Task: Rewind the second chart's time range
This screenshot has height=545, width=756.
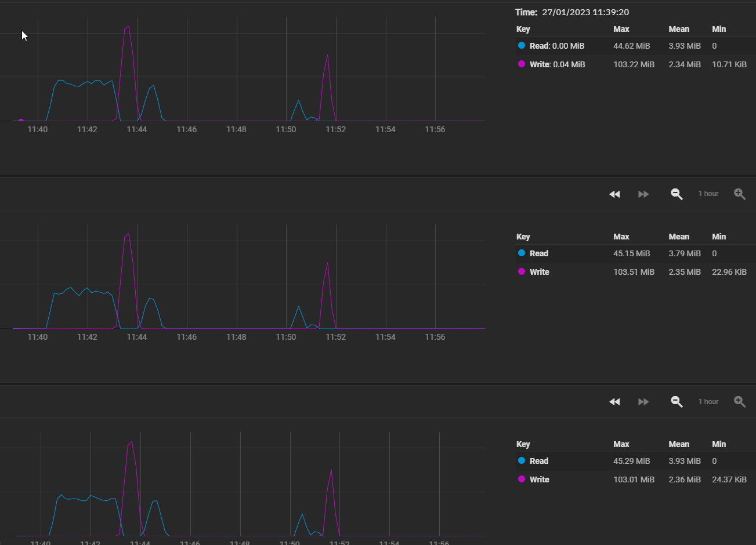Action: click(x=614, y=194)
